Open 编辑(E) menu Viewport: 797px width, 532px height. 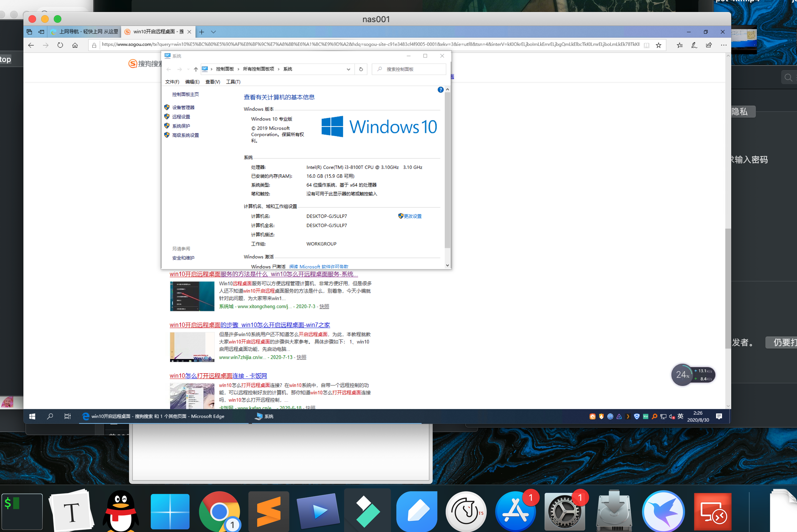192,82
